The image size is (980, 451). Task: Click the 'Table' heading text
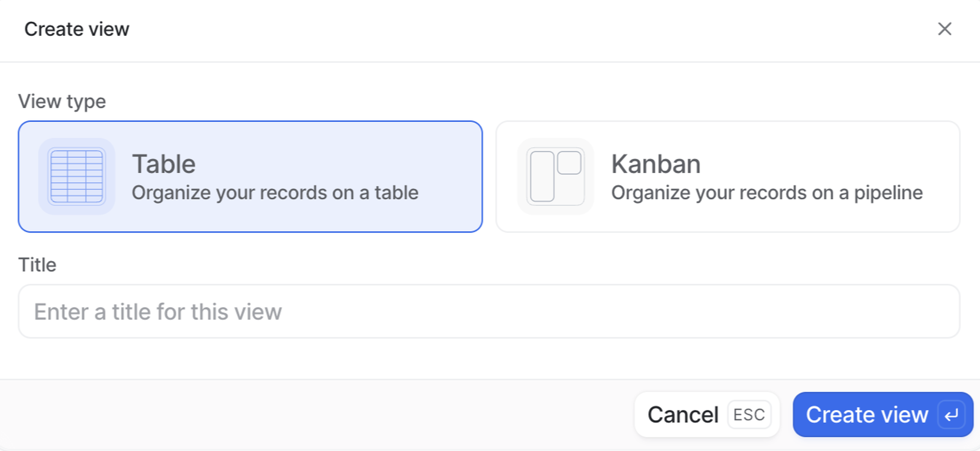point(164,164)
